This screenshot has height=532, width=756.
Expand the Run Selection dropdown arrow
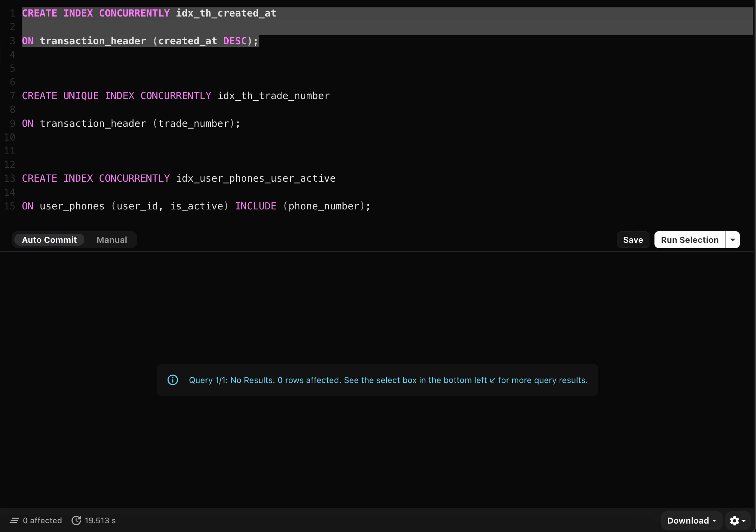[x=733, y=240]
